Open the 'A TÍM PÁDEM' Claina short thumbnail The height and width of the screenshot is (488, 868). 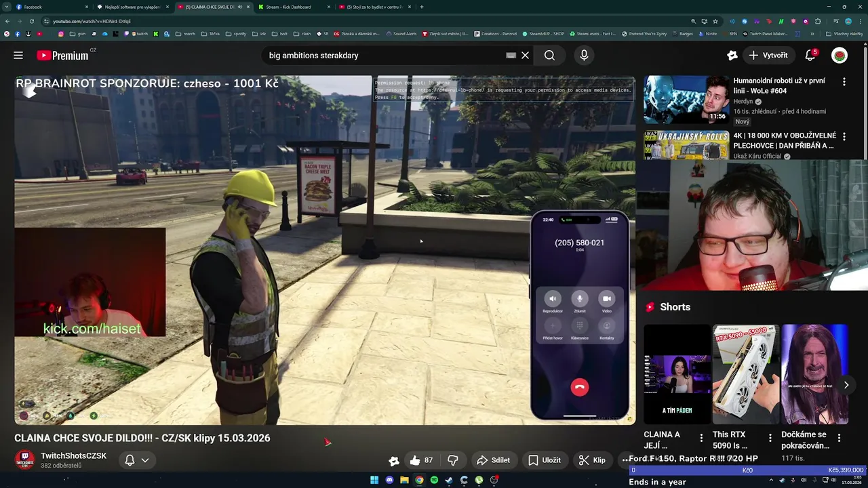[x=677, y=374]
